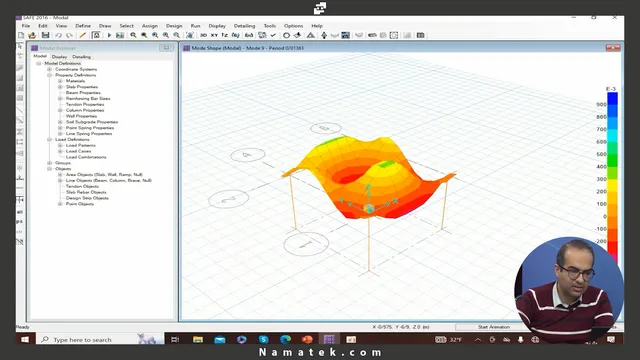640x360 pixels.
Task: Switch to XY plan view icon
Action: coord(214,36)
